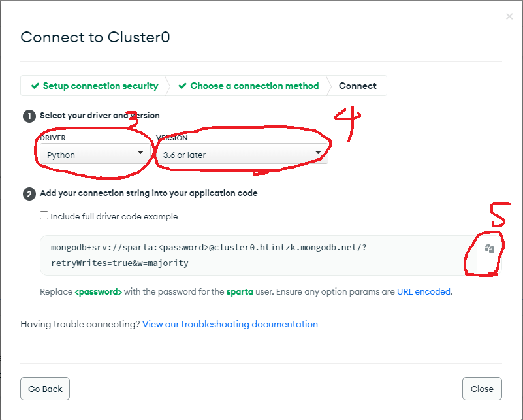Open the version dropdown showing 3.6 or later
This screenshot has height=420, width=523.
pyautogui.click(x=242, y=153)
